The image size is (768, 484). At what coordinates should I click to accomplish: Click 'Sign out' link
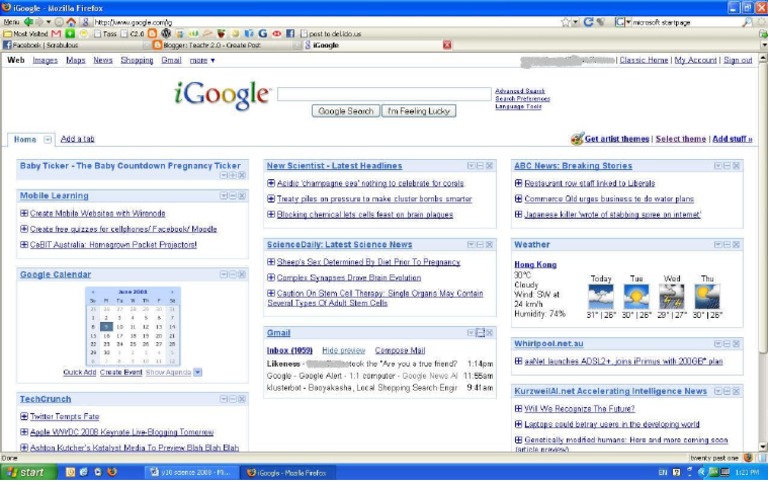click(738, 60)
